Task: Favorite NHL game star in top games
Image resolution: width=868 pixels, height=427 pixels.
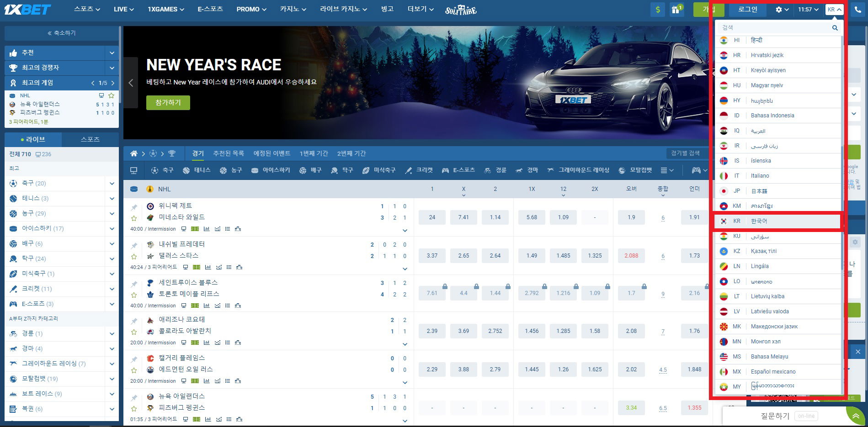Action: [111, 95]
